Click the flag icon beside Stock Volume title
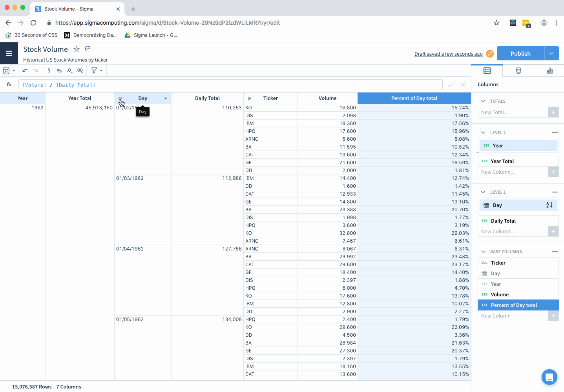564x392 pixels. click(88, 49)
